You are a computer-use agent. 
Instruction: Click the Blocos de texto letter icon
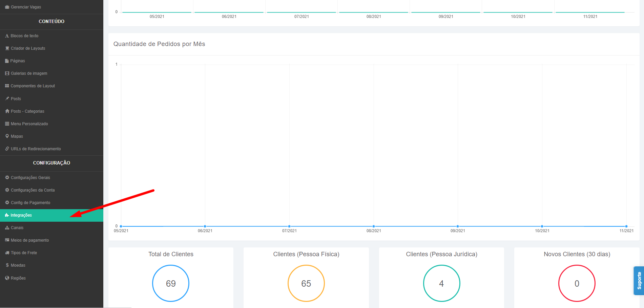tap(7, 36)
